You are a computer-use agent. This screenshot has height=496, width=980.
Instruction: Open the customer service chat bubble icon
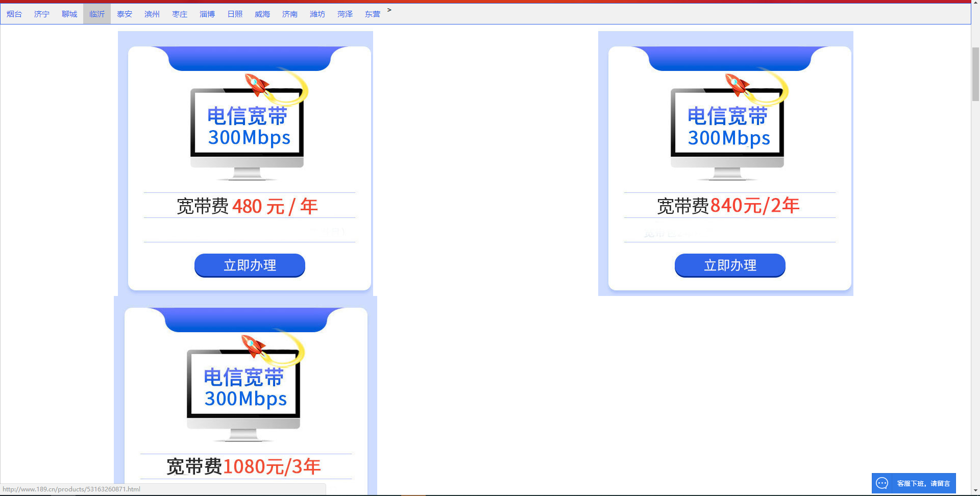tap(882, 483)
